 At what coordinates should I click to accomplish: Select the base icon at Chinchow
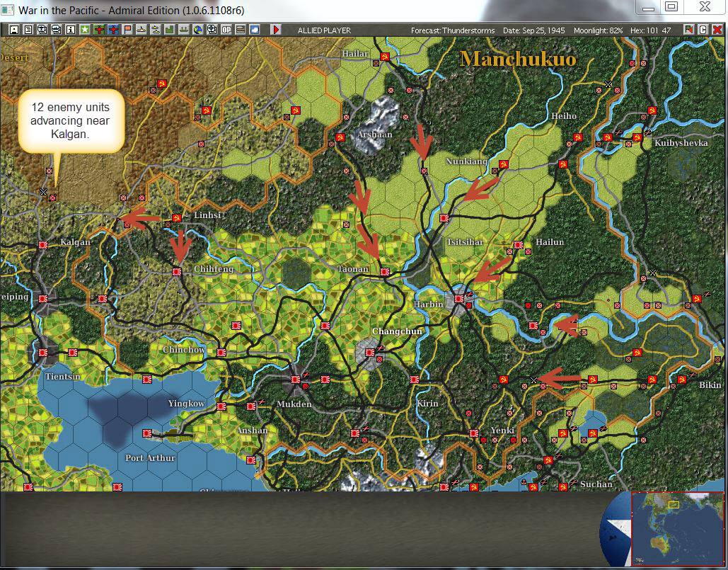click(x=221, y=353)
